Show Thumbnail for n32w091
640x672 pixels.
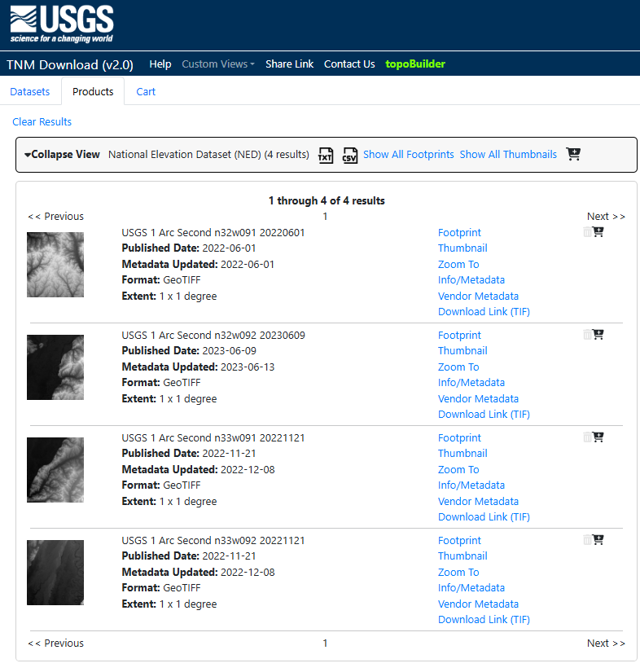click(462, 248)
